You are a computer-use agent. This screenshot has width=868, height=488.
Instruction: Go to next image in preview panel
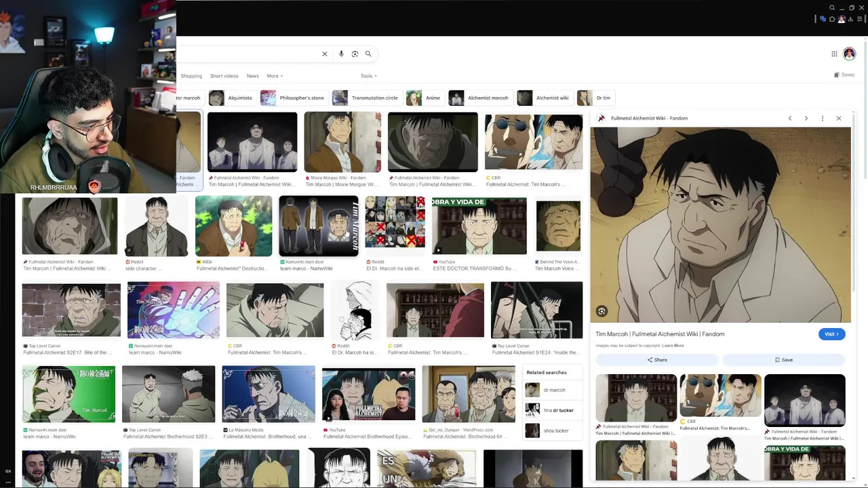tap(806, 119)
